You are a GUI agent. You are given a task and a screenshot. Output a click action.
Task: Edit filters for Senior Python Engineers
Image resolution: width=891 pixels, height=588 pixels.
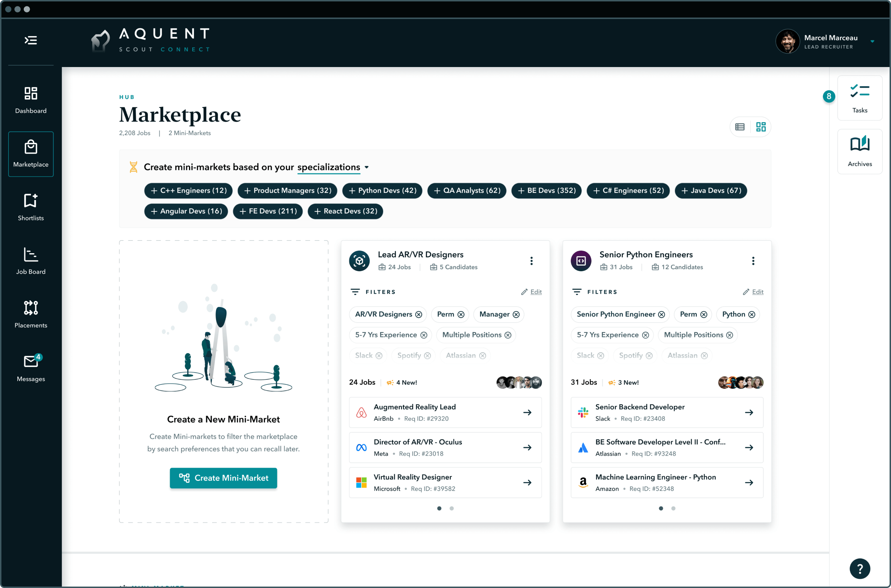tap(757, 292)
